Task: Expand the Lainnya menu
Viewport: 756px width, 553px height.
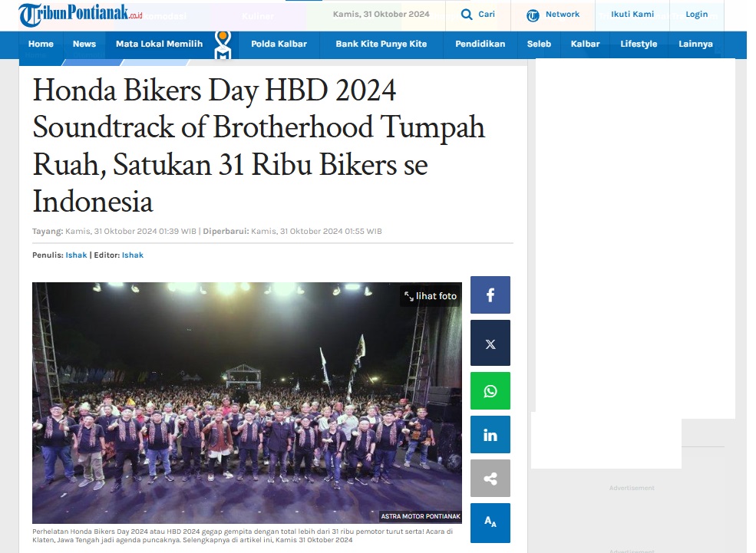Action: (695, 44)
